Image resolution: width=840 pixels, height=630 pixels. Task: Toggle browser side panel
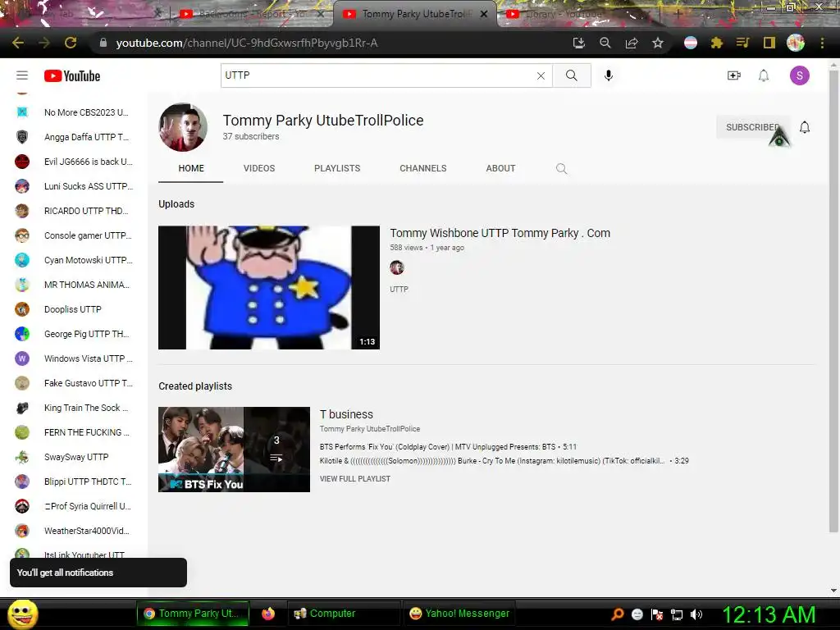pos(769,43)
